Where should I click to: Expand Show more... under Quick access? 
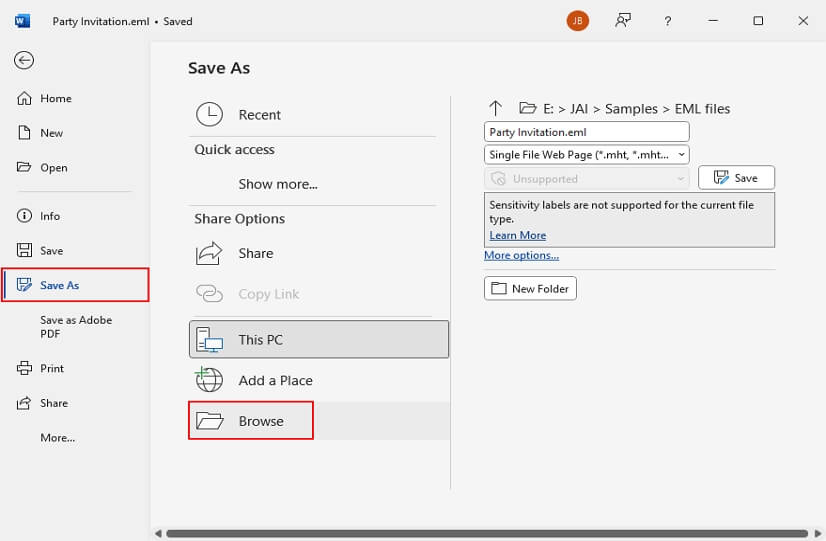[x=277, y=184]
